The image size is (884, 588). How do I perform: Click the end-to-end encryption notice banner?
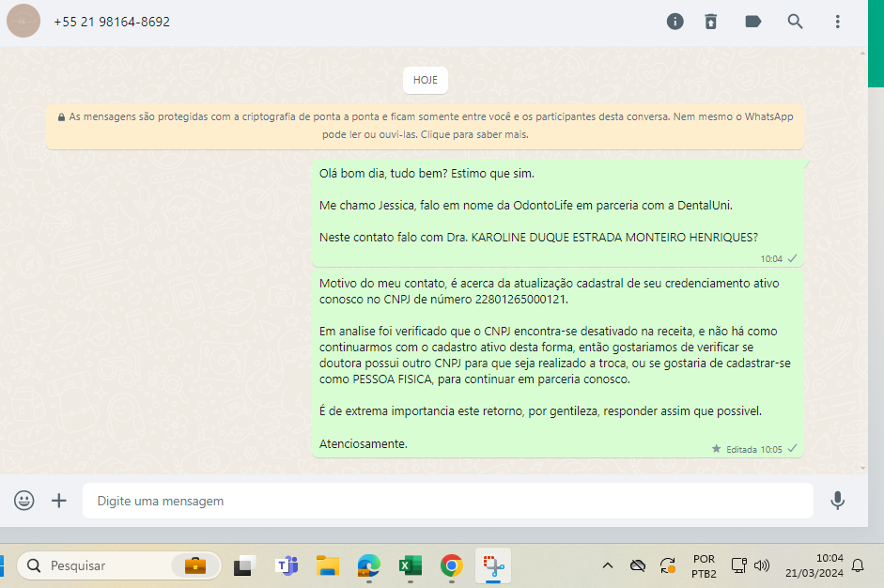pyautogui.click(x=425, y=126)
